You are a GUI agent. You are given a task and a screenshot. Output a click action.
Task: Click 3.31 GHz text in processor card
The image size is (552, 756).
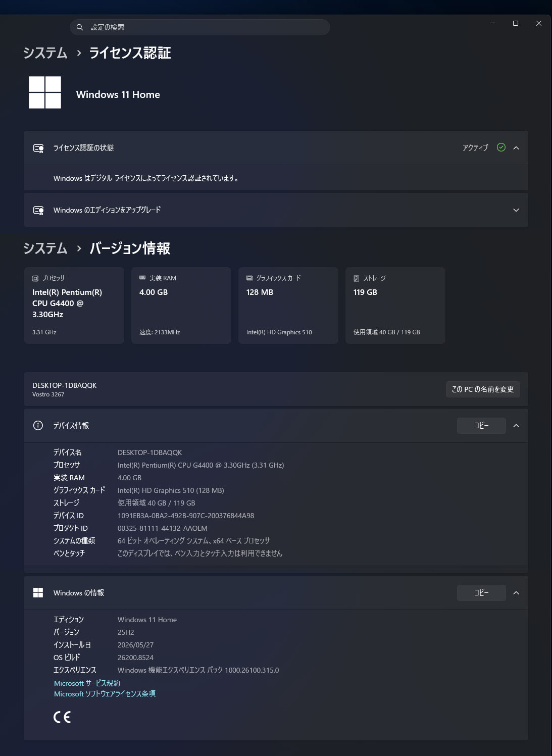[x=44, y=332]
